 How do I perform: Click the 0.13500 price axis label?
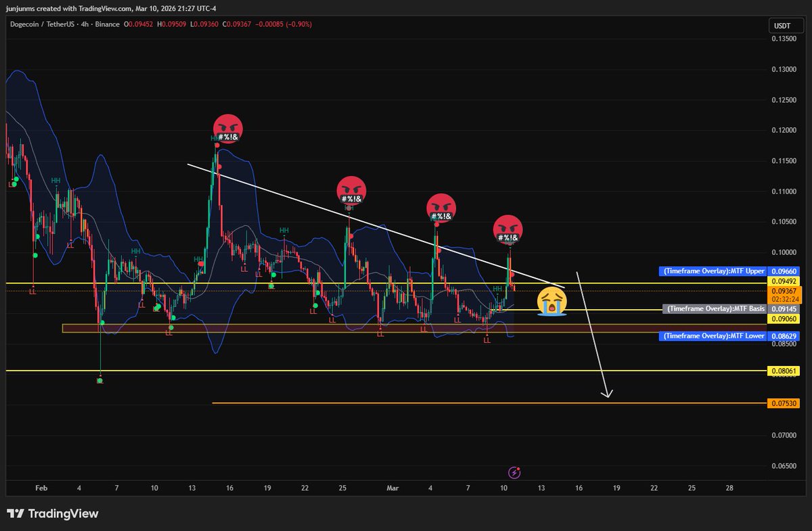pyautogui.click(x=784, y=39)
